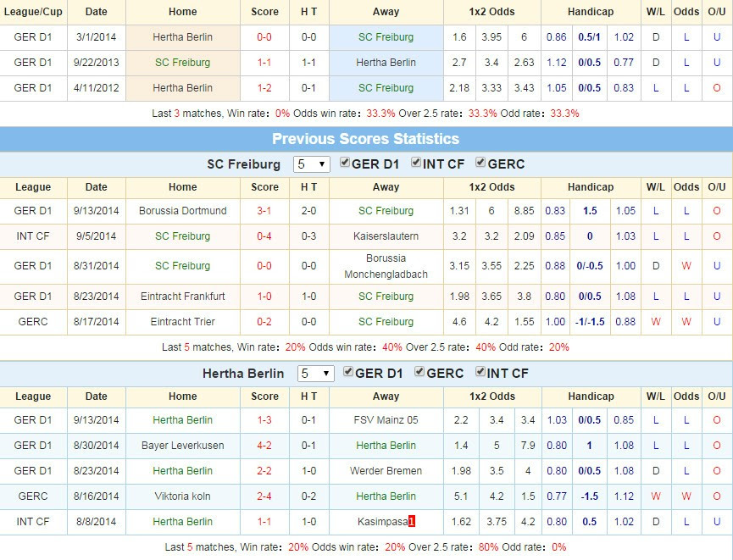Toggle GERC checkbox for Hertha Berlin
Image resolution: width=733 pixels, height=560 pixels.
tap(419, 372)
